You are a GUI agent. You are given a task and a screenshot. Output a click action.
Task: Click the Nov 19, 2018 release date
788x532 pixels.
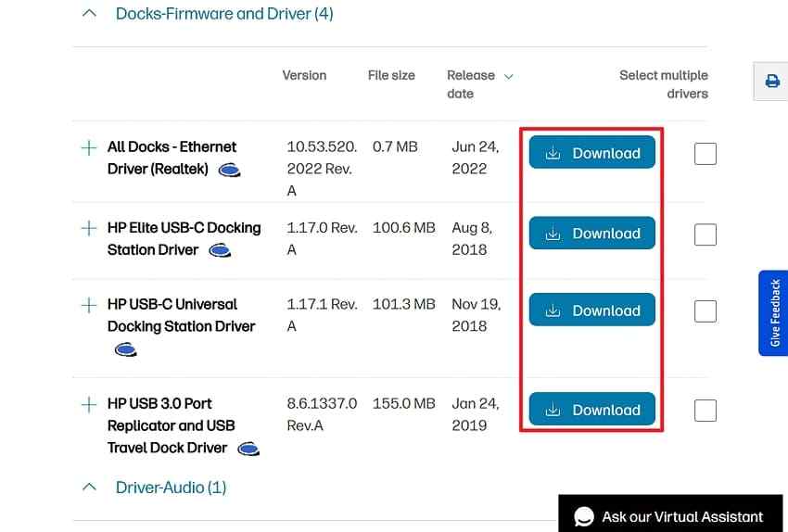click(x=476, y=315)
